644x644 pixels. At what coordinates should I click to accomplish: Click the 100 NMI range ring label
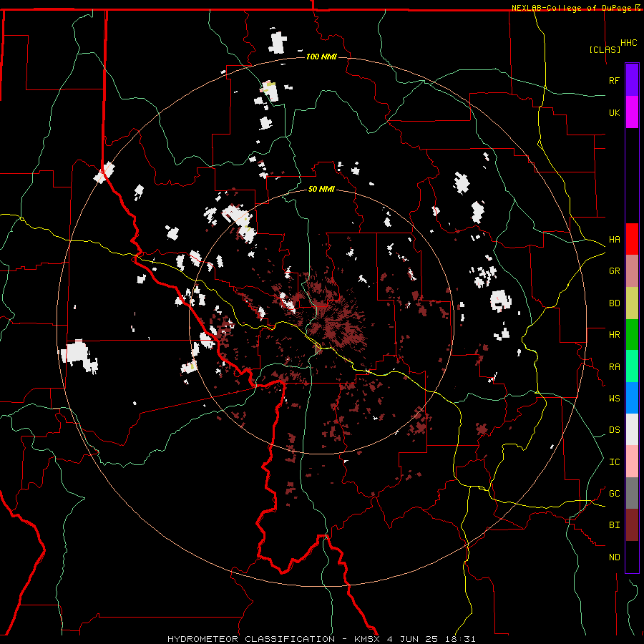(321, 57)
